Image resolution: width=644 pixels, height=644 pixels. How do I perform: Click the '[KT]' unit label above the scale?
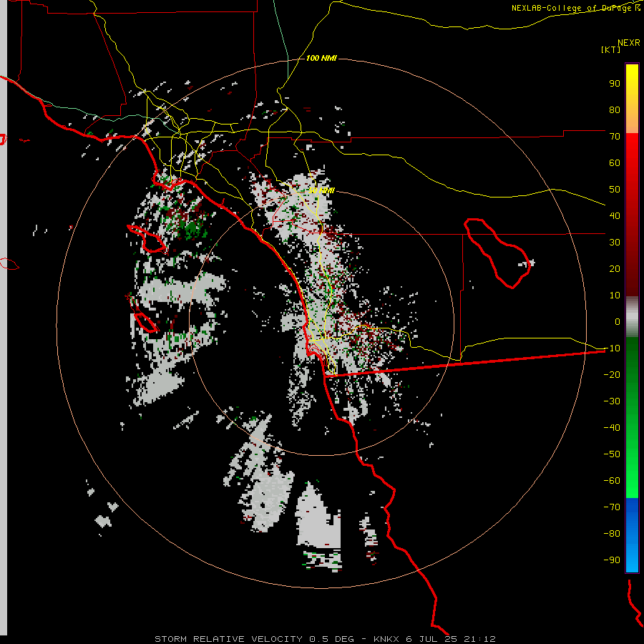pos(610,49)
